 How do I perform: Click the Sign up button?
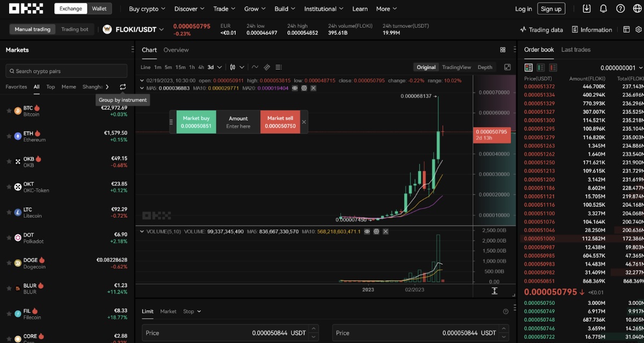point(551,9)
